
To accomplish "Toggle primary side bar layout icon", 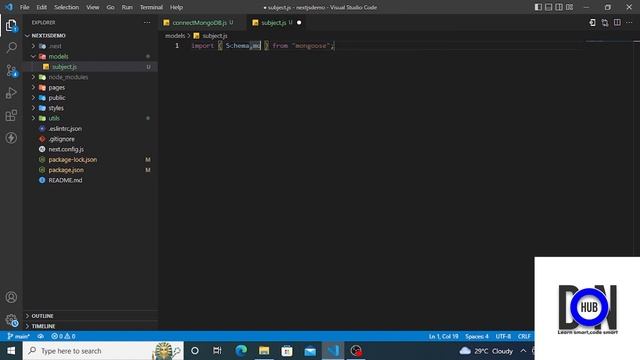I will click(x=538, y=7).
